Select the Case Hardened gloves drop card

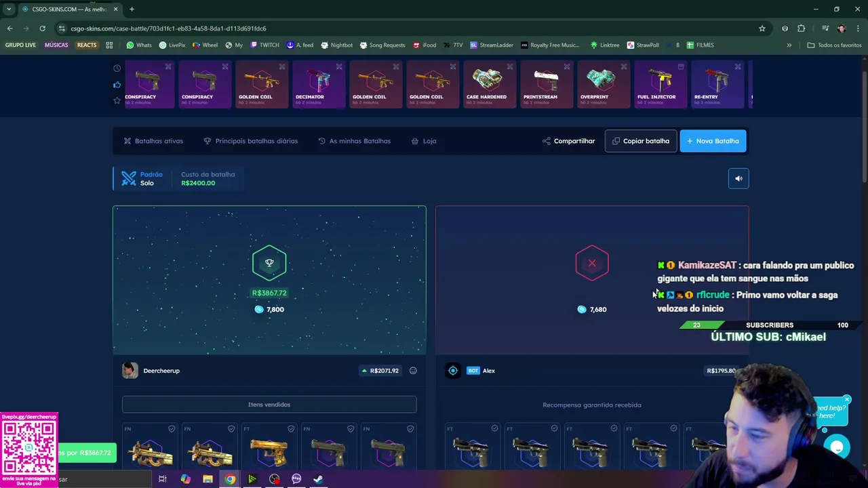coord(490,85)
